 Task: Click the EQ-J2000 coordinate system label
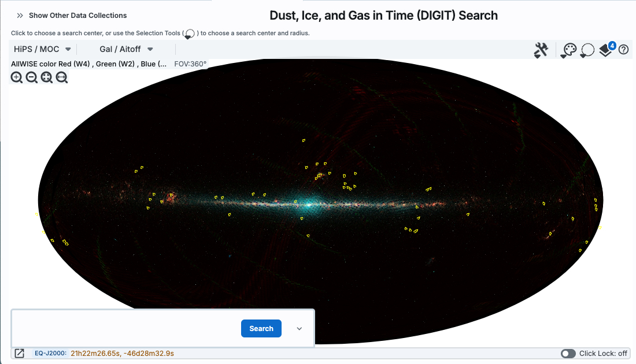50,353
